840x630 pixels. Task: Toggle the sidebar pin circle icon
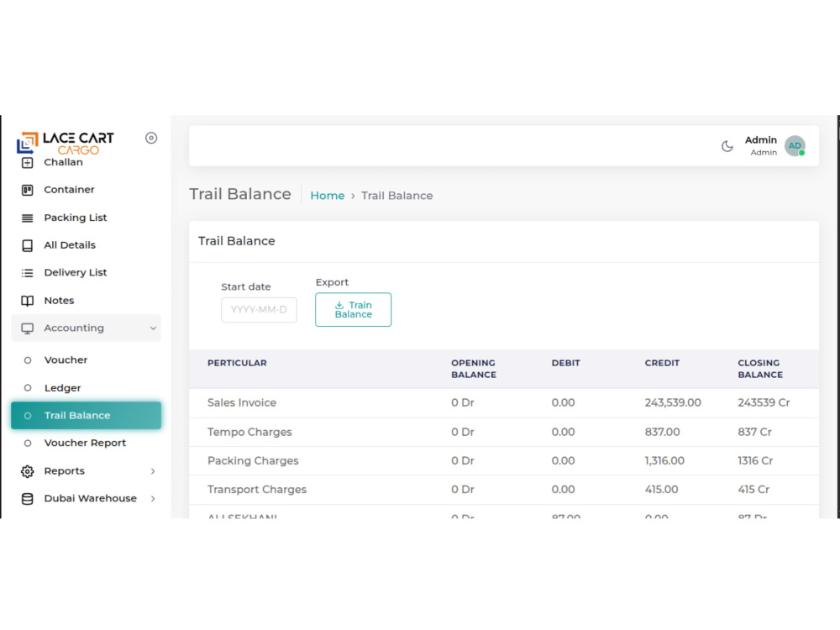(x=151, y=139)
